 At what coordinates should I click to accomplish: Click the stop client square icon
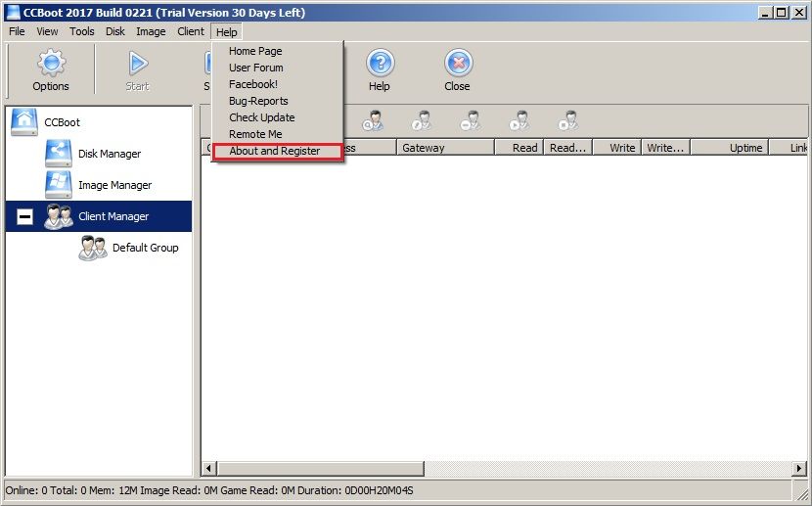568,120
